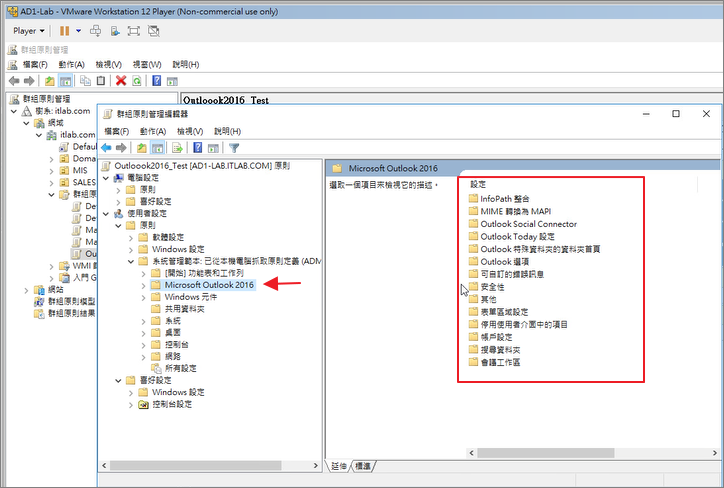Viewport: 724px width, 488px height.
Task: Collapse the 使用者設定 node
Action: pos(106,213)
